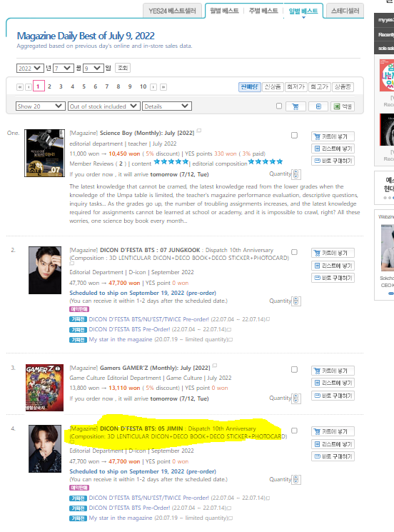Click the JIMIN cover thumbnail
394x532 pixels.
point(45,448)
